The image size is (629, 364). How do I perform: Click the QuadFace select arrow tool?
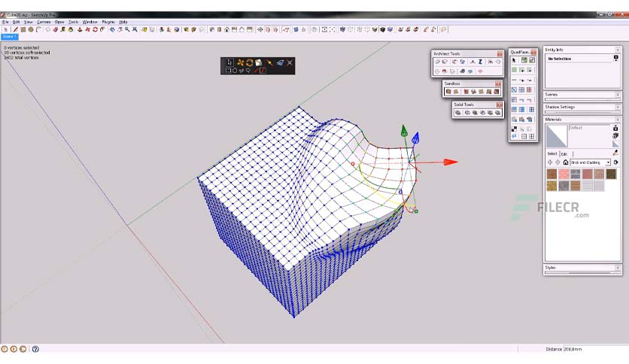[x=514, y=60]
